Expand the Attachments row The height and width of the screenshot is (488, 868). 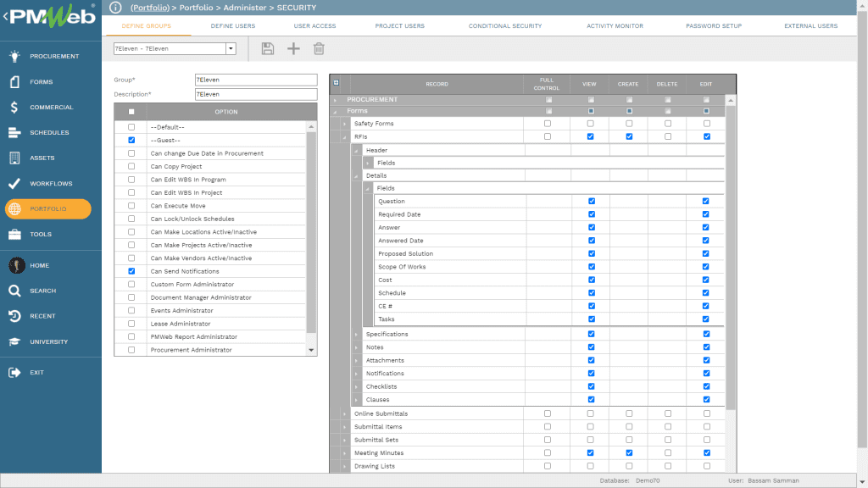(x=357, y=361)
